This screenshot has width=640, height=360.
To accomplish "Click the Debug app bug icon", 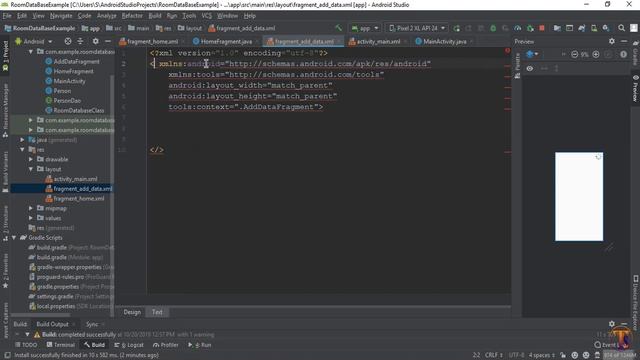I will (x=493, y=28).
